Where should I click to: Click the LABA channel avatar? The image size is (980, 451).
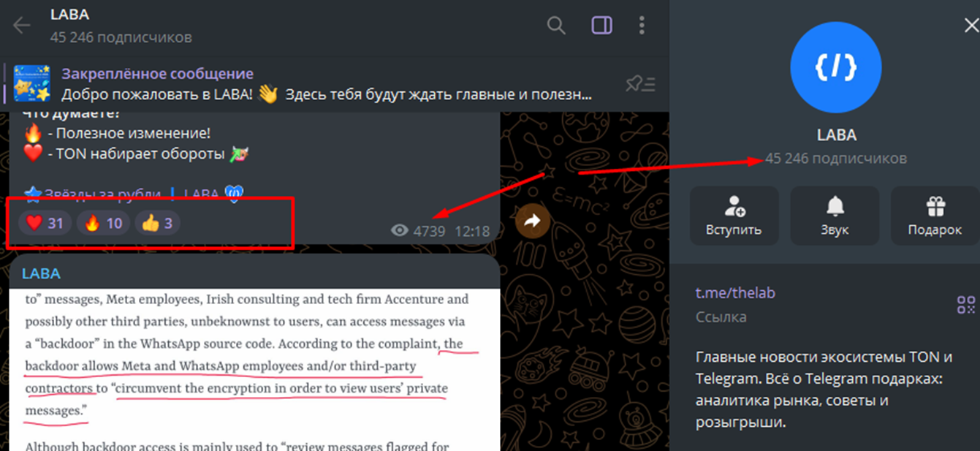click(x=836, y=67)
